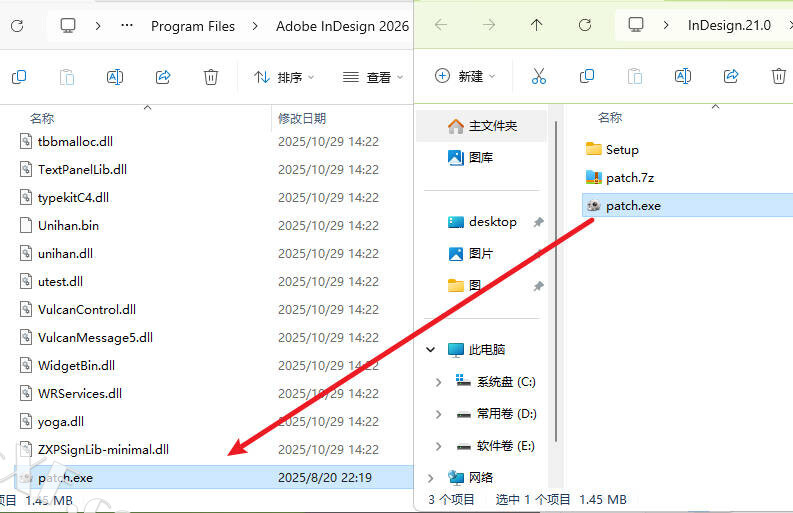Open the 查看 view dropdown

(372, 77)
